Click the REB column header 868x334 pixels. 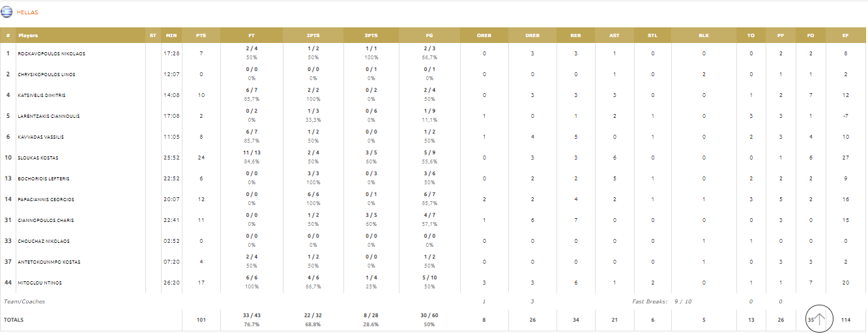[575, 35]
